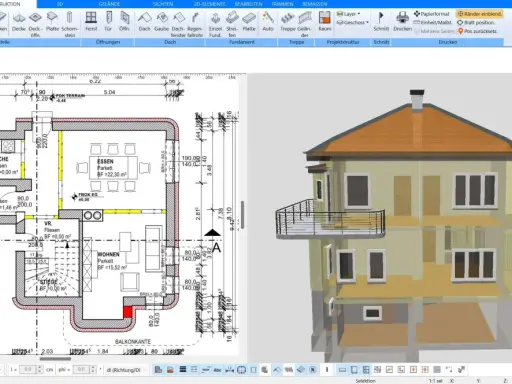Insert a door with the Tür tool

pos(108,22)
